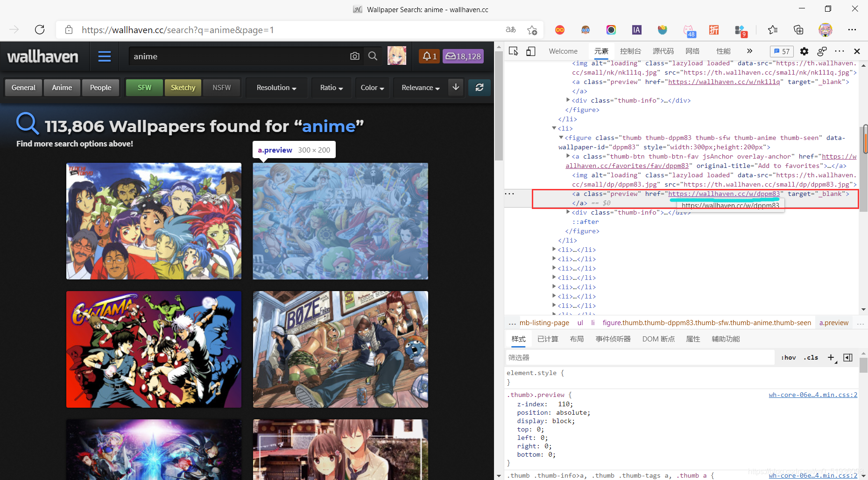
Task: Click the styles 筛选器 filter field
Action: point(640,358)
